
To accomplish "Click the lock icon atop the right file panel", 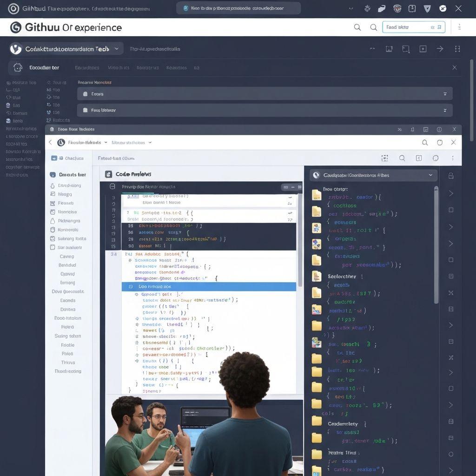I will click(449, 174).
